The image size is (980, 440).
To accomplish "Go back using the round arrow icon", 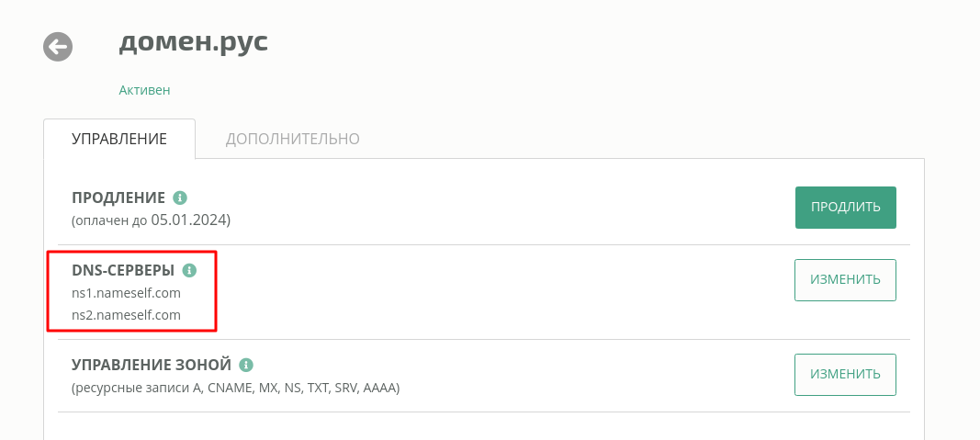I will coord(58,46).
